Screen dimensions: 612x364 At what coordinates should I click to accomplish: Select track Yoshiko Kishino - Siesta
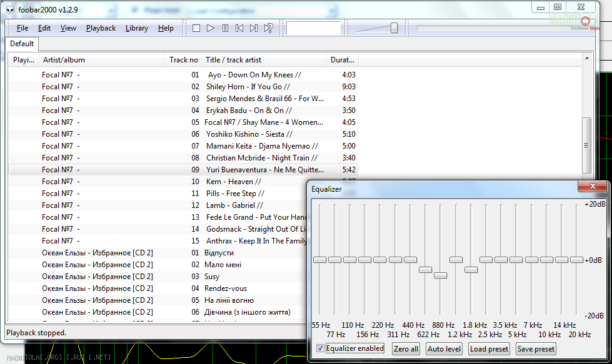[x=183, y=134]
